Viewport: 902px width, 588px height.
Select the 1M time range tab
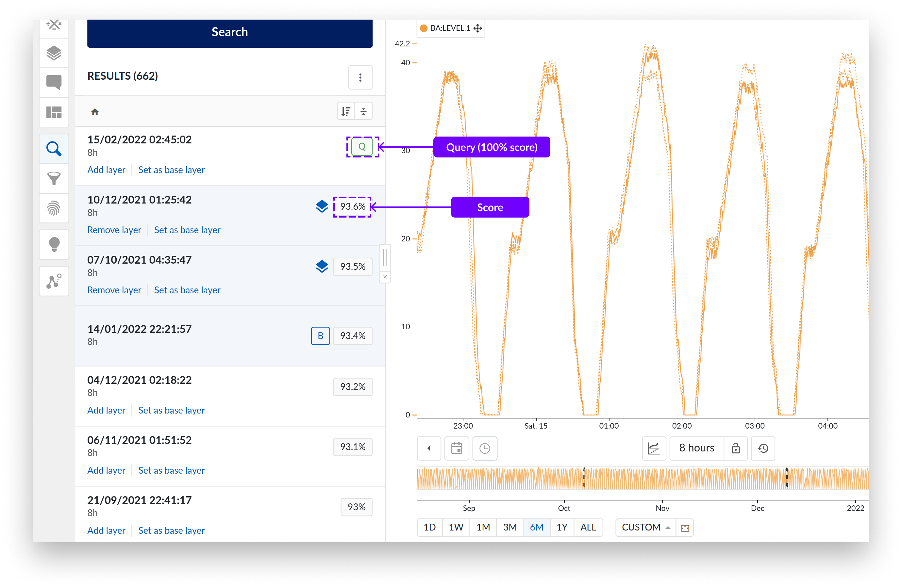click(x=483, y=527)
